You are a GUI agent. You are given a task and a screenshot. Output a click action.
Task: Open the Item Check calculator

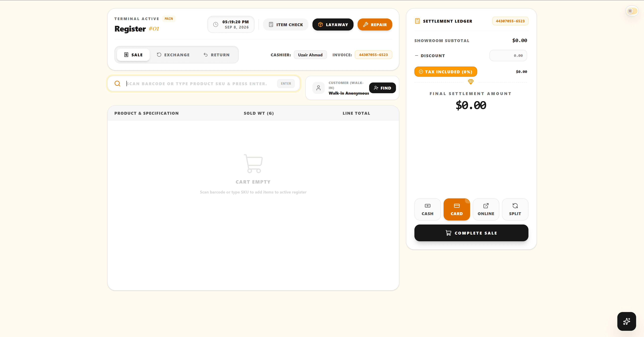[285, 24]
